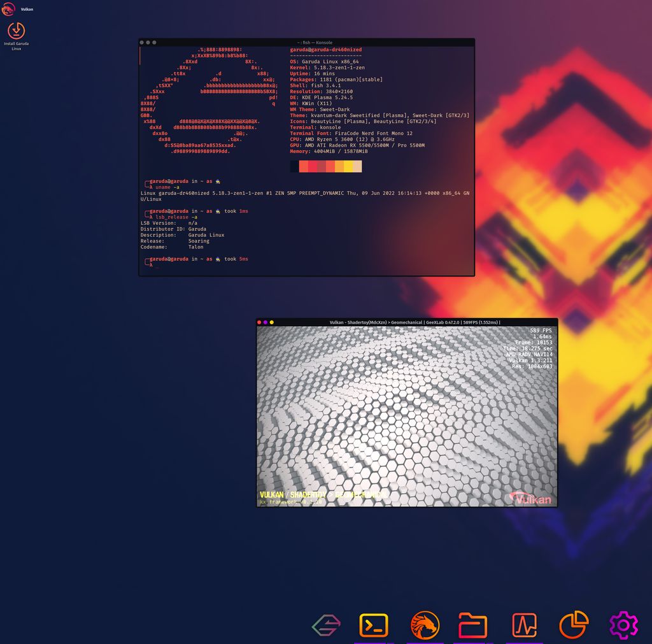The image size is (652, 644).
Task: Click 'Memory: 4004MiB / 15878MiB' line
Action: [x=329, y=151]
